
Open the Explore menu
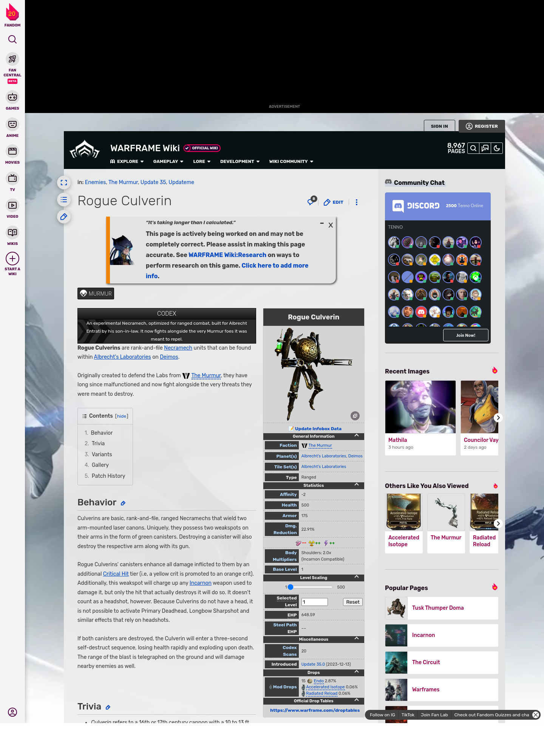(x=127, y=161)
